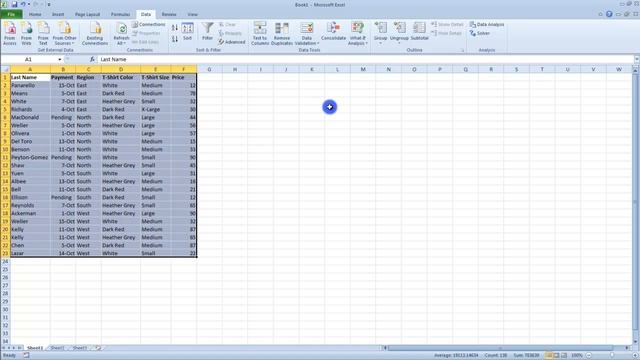Image resolution: width=640 pixels, height=360 pixels.
Task: Switch to the Insert tab
Action: [58, 14]
